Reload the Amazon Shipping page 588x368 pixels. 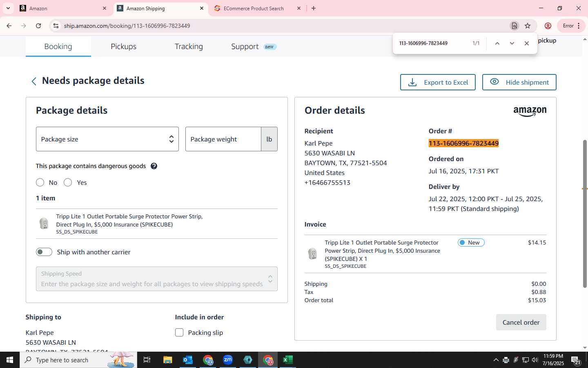38,26
